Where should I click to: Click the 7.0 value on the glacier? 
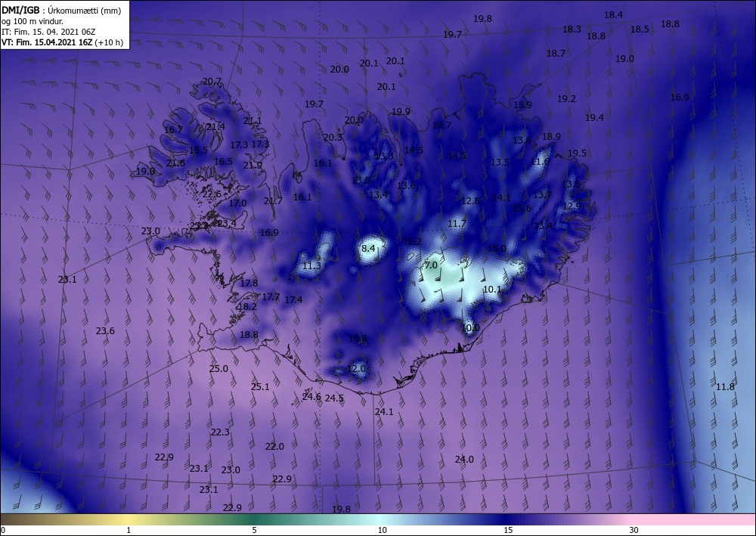click(431, 265)
